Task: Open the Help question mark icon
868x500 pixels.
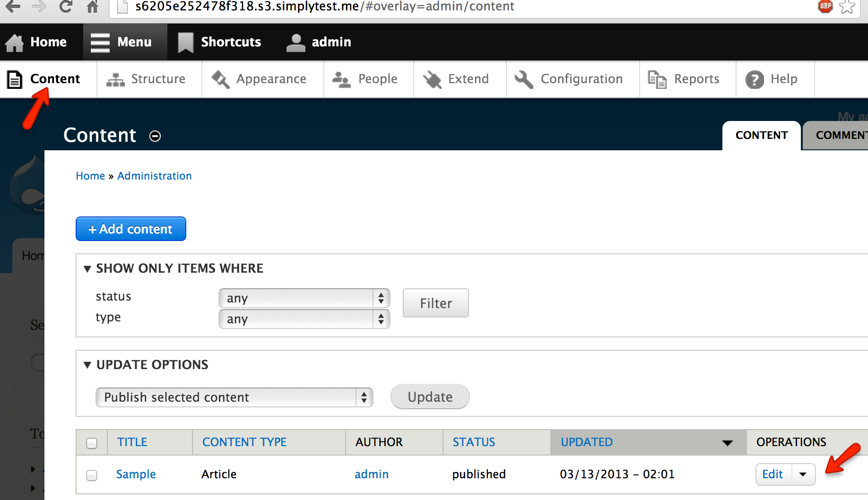Action: coord(755,78)
